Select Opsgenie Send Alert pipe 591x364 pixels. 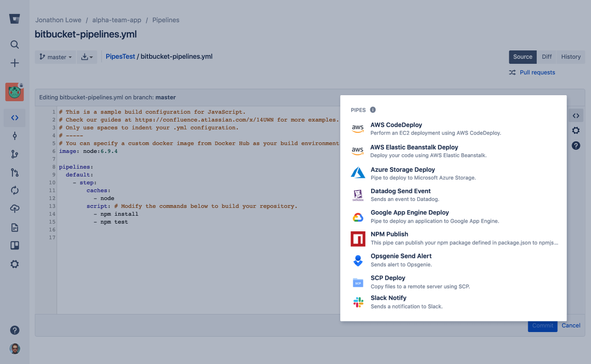click(x=453, y=260)
